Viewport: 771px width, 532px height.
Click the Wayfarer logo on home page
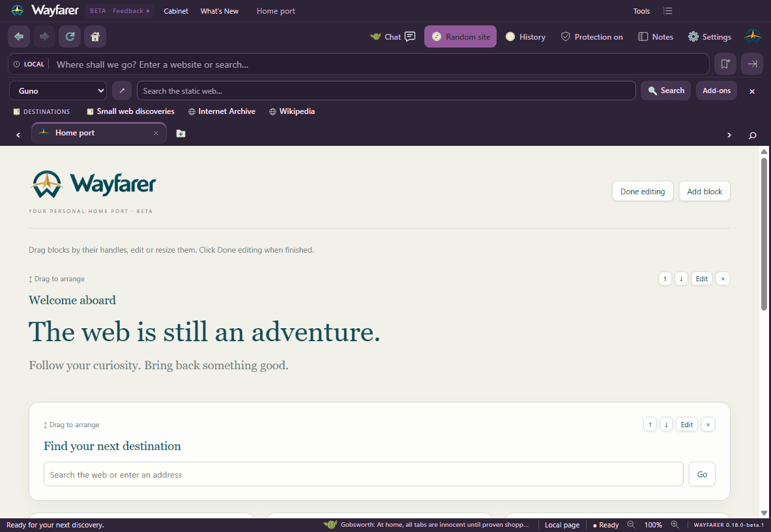pyautogui.click(x=93, y=184)
